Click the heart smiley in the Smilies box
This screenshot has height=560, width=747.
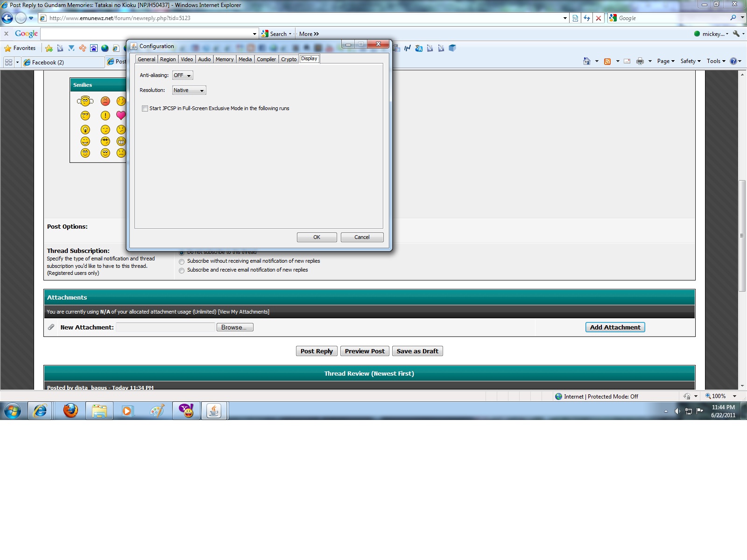pyautogui.click(x=121, y=115)
